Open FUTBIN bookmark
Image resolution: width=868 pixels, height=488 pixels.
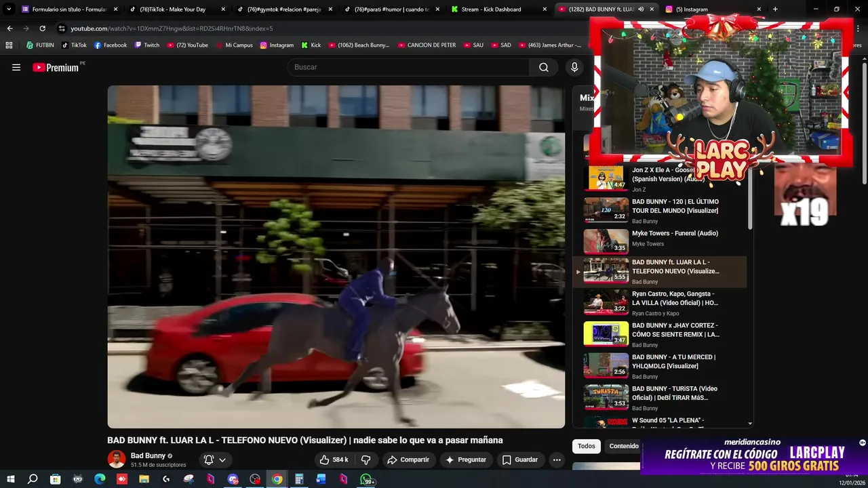[40, 45]
